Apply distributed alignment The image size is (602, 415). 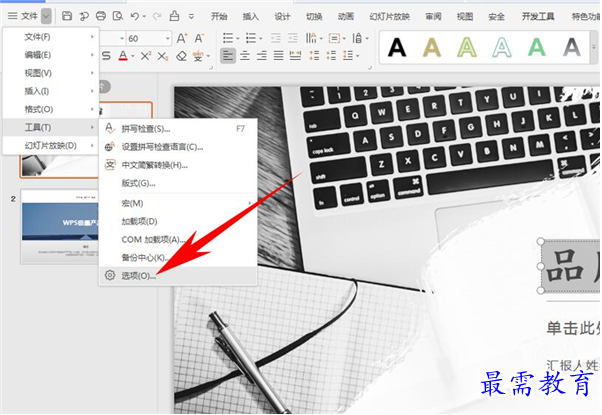(x=295, y=56)
